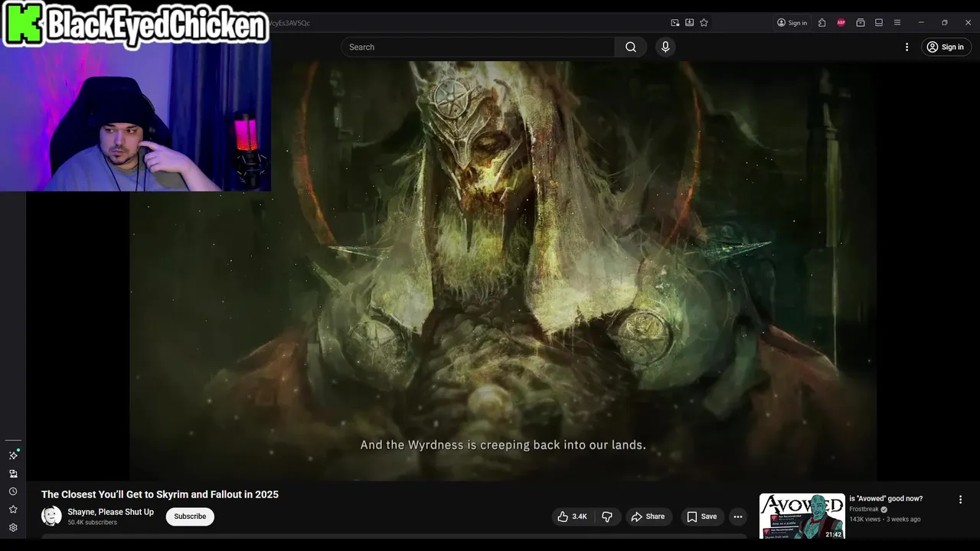The image size is (980, 551).
Task: Open the Adblock Plus extension icon
Action: pyautogui.click(x=841, y=22)
